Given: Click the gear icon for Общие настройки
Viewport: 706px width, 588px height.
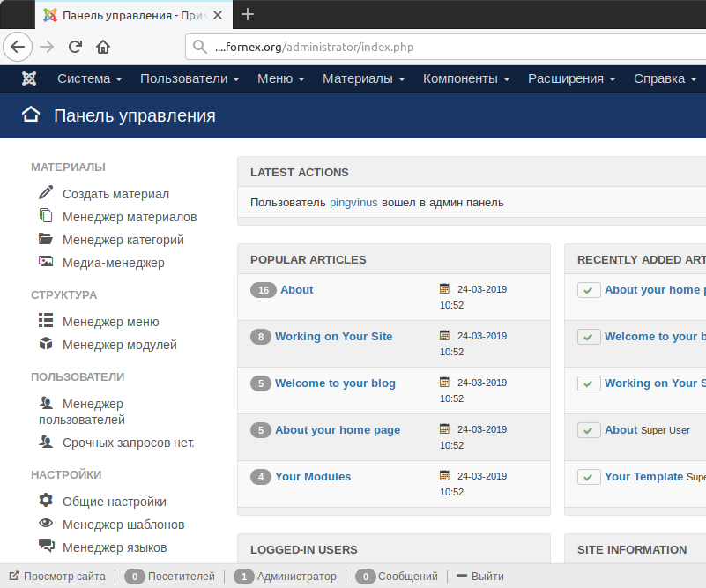Looking at the screenshot, I should click(46, 501).
